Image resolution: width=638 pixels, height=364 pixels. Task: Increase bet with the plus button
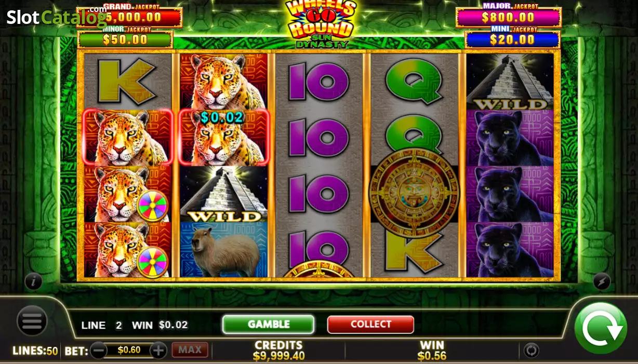click(158, 350)
